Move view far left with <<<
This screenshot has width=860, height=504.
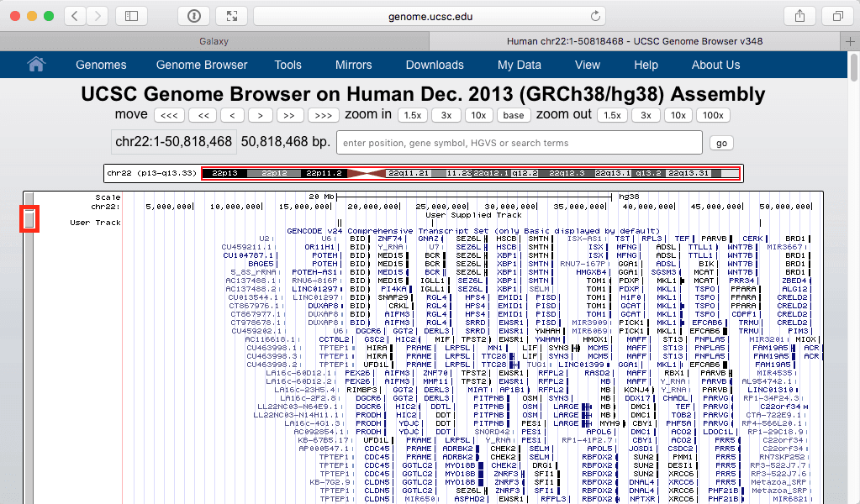[168, 115]
